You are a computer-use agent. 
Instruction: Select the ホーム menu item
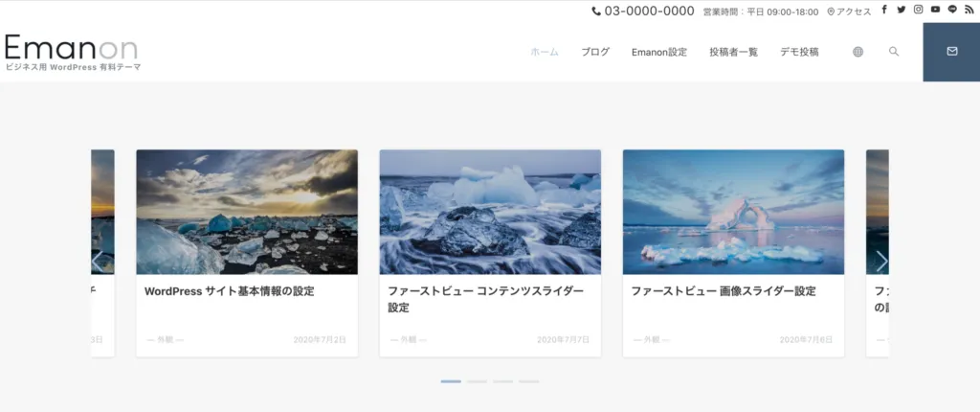[x=545, y=52]
